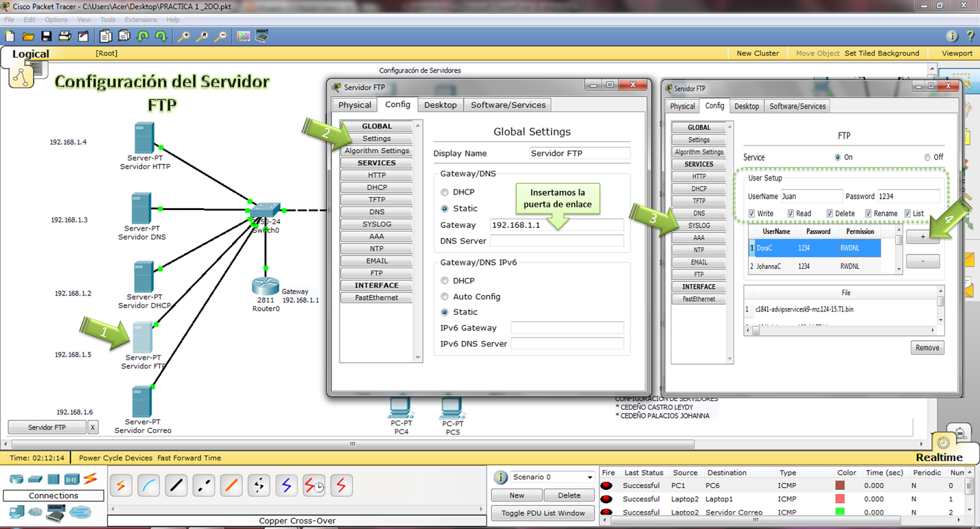Click Algorithm Settings in Global Settings window
The image size is (980, 529).
[x=377, y=151]
